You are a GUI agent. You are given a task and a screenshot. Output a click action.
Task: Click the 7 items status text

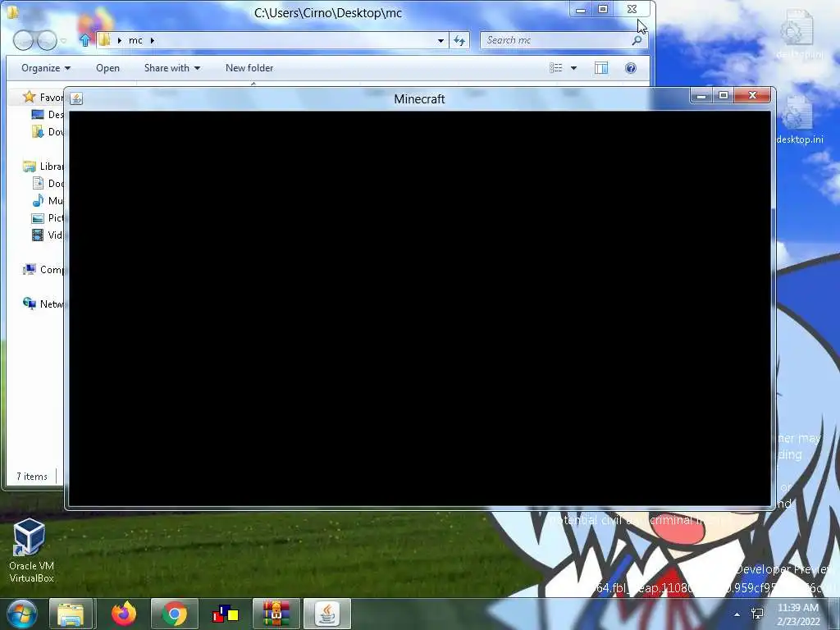[32, 477]
